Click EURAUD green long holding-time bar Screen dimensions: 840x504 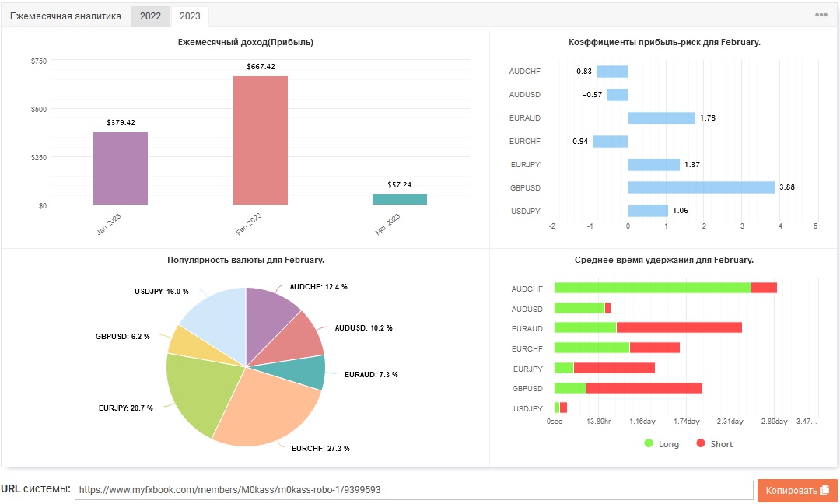coord(586,327)
